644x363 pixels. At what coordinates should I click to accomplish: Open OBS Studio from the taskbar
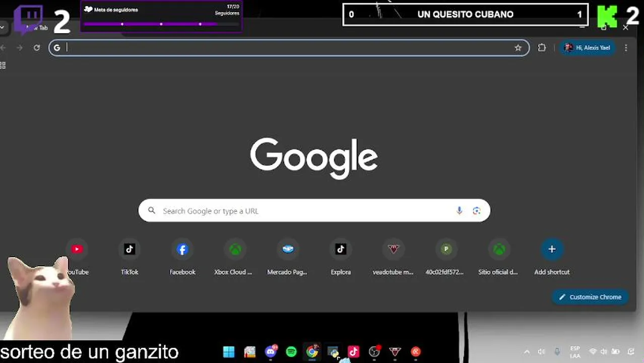(374, 351)
